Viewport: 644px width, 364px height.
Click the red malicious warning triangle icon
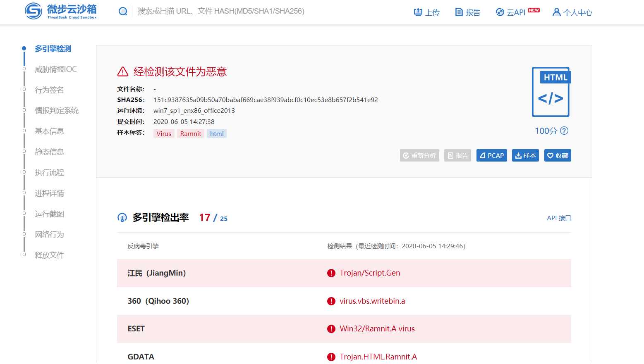coord(123,72)
